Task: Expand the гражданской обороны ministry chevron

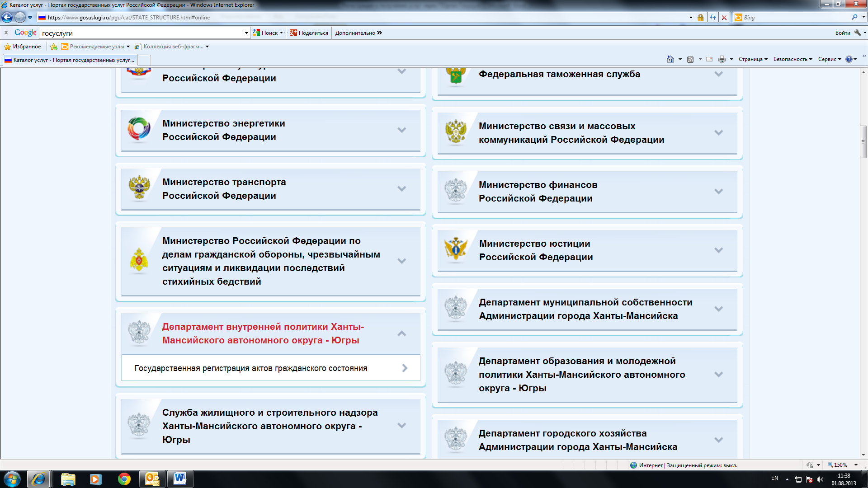Action: (x=401, y=261)
